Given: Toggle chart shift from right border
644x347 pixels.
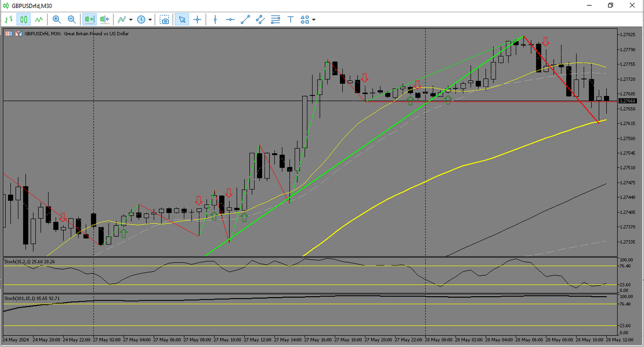Looking at the screenshot, I should coord(105,19).
